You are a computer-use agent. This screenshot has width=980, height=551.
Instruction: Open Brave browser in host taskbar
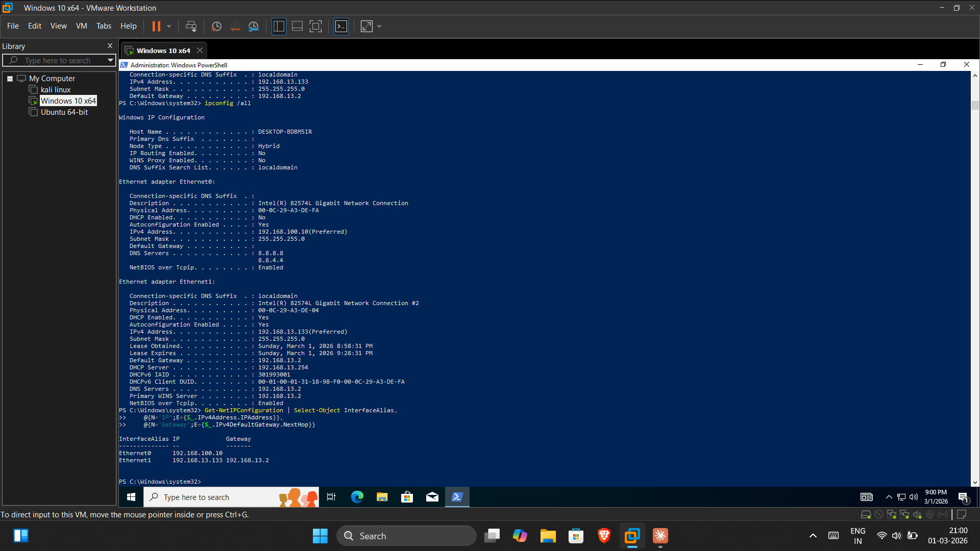coord(604,536)
